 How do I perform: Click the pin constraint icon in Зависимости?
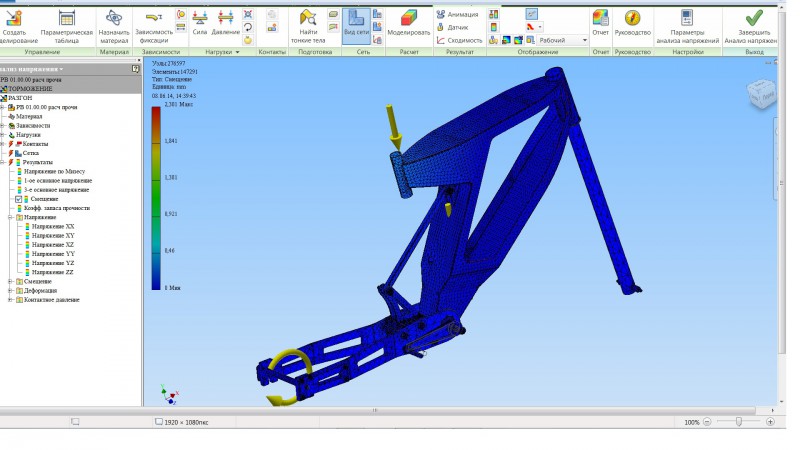click(x=181, y=14)
